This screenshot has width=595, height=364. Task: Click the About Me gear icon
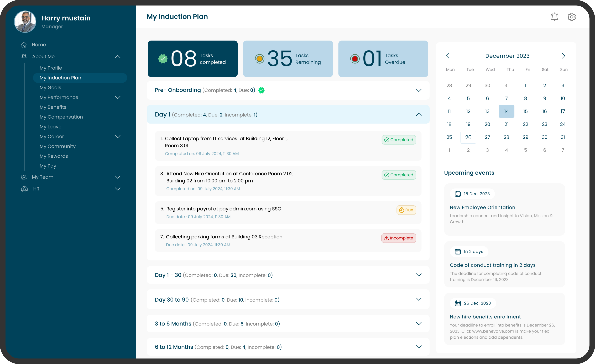[24, 56]
